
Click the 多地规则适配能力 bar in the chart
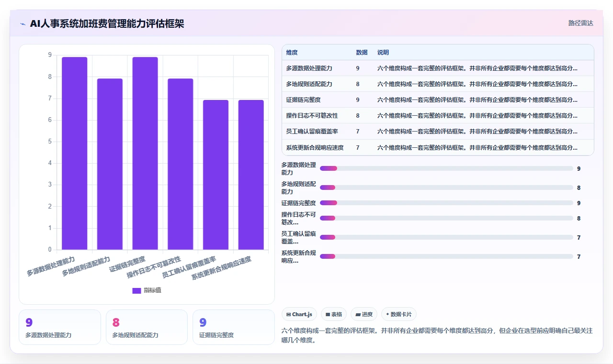click(110, 164)
